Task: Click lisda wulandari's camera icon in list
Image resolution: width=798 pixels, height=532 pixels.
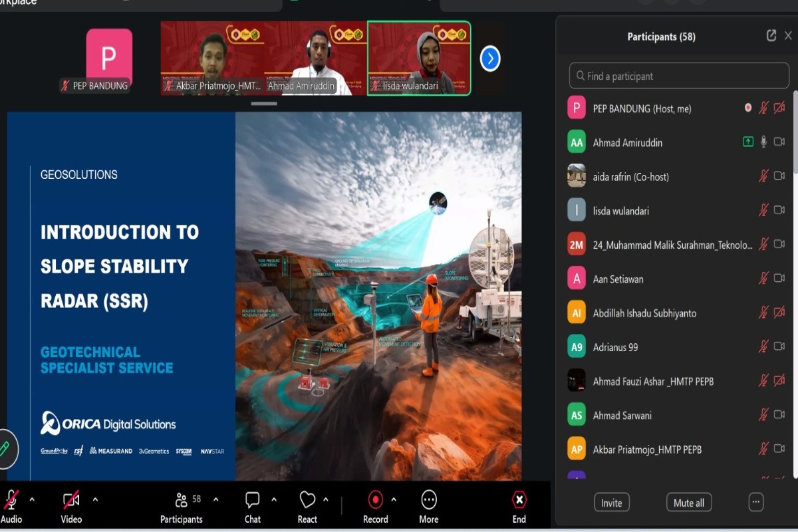Action: [779, 210]
